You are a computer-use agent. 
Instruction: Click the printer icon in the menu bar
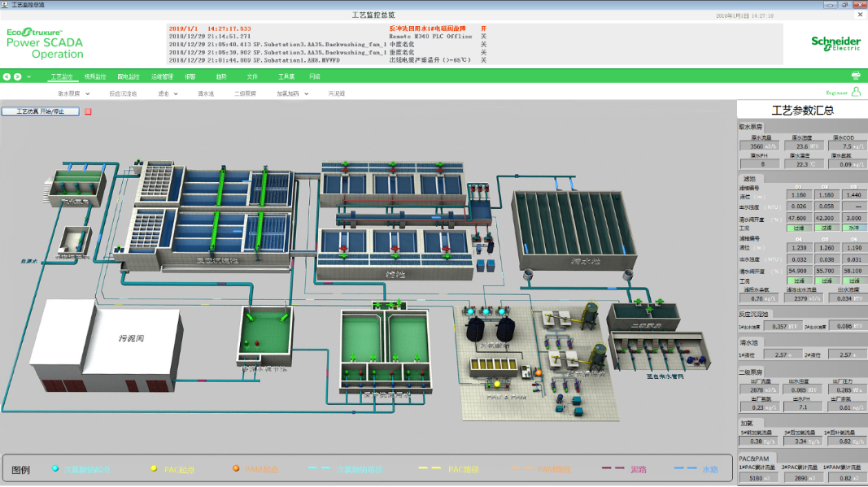(x=856, y=76)
